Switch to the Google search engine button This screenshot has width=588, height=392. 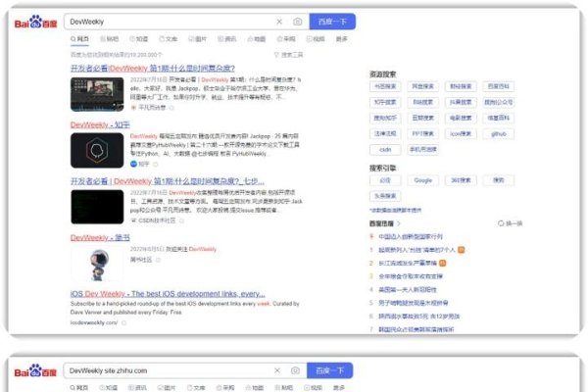[423, 180]
